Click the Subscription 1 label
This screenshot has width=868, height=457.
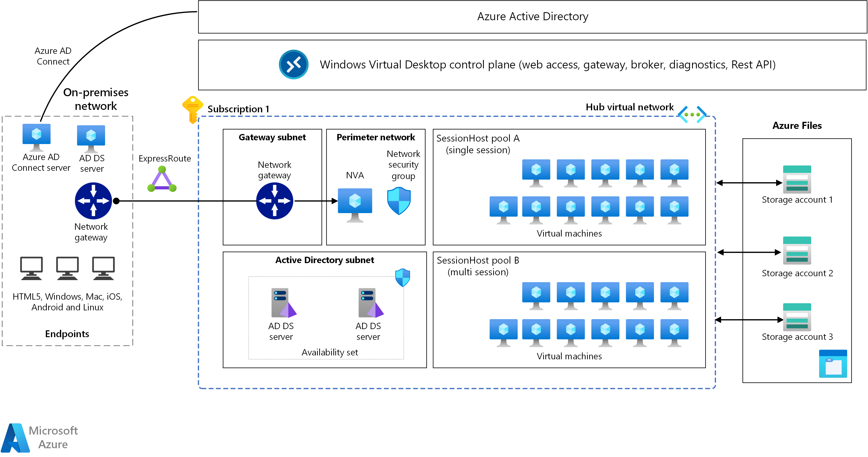[x=238, y=109]
